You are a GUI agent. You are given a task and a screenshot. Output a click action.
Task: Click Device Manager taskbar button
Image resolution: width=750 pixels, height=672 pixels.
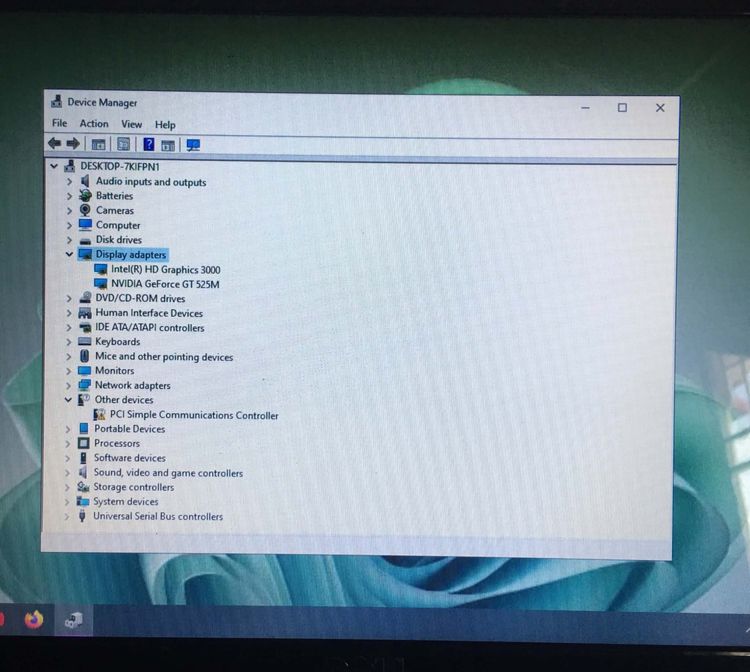[74, 620]
